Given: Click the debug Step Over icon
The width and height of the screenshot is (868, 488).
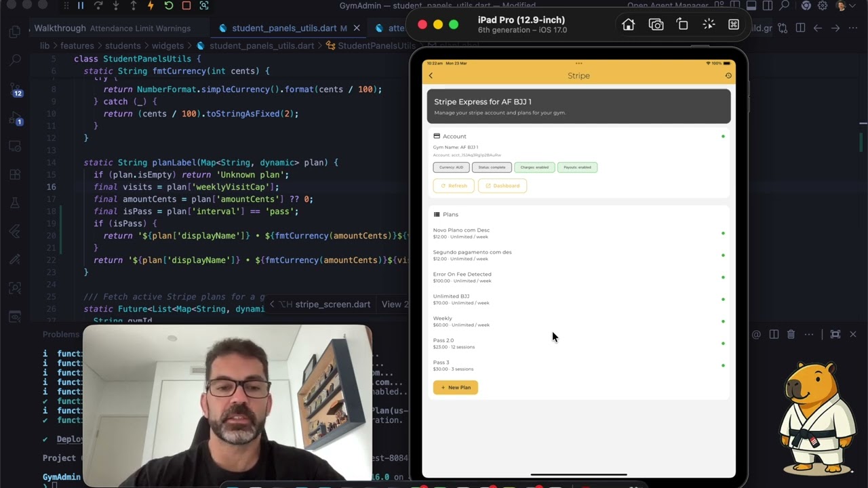Looking at the screenshot, I should coord(98,5).
